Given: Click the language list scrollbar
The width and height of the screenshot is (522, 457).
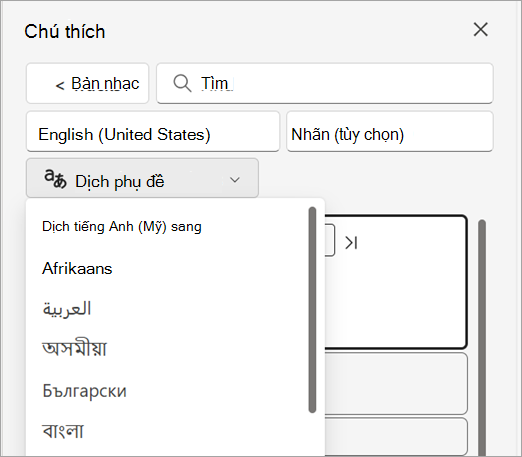Looking at the screenshot, I should tap(312, 310).
